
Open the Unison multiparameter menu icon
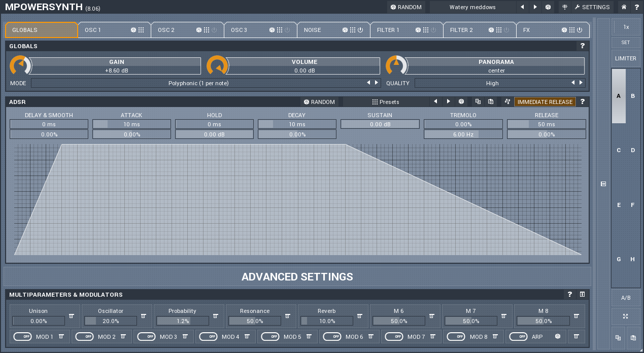[71, 316]
